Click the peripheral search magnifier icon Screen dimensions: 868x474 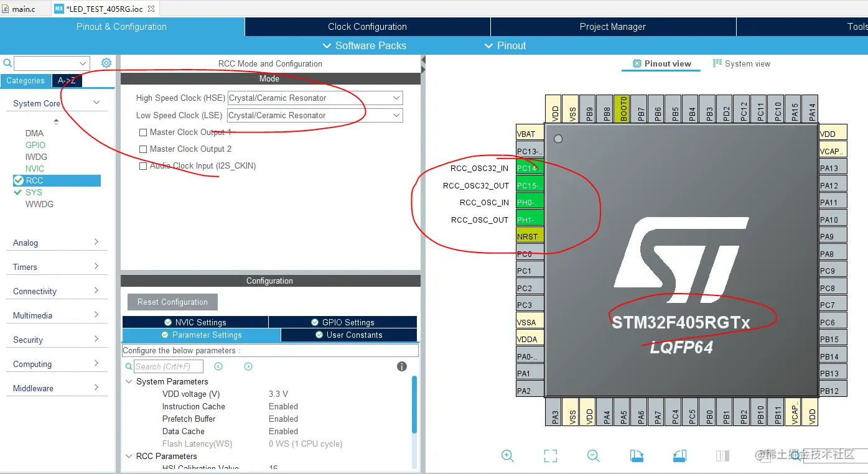pos(7,63)
